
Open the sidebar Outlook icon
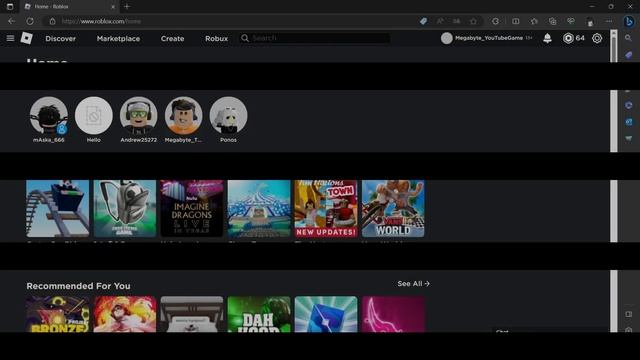(629, 122)
